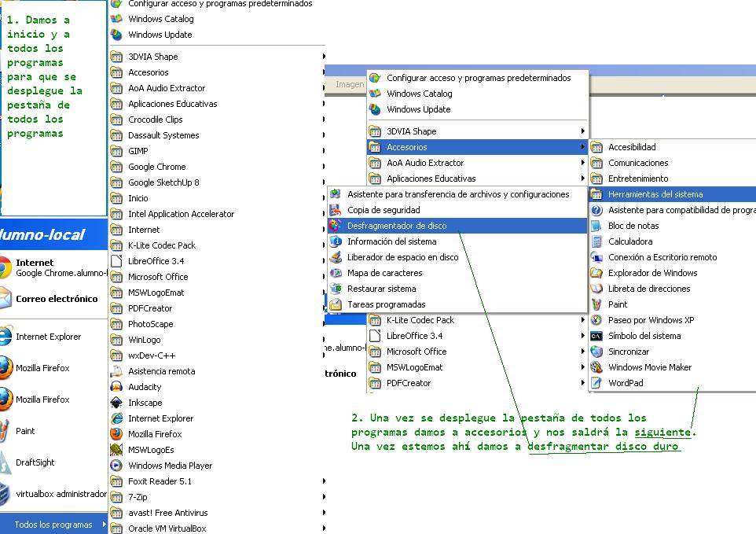Open Internet Explorer listed below Inkscape
This screenshot has height=534, width=756.
[217, 418]
